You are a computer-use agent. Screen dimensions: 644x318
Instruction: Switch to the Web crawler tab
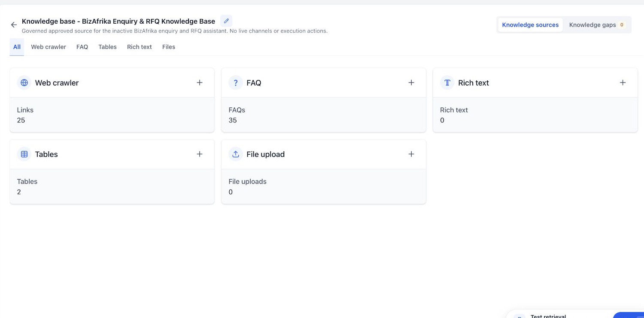tap(49, 47)
